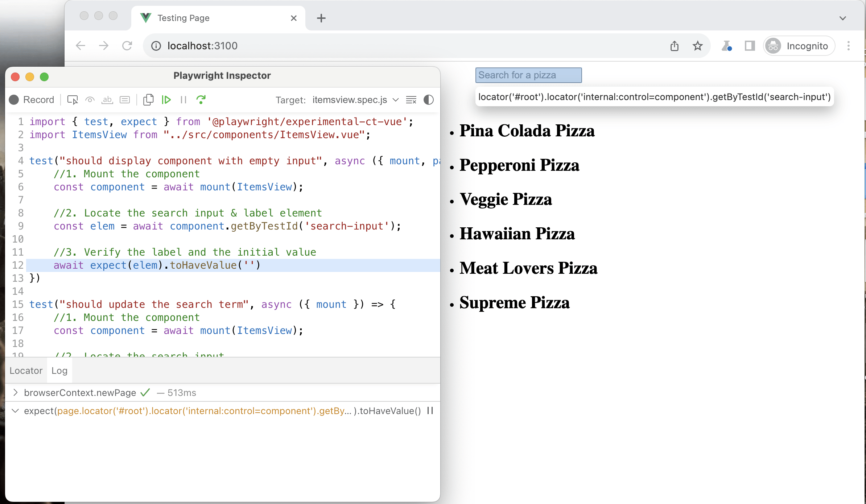Collapse the expect toHaveValue log entry

(15, 411)
